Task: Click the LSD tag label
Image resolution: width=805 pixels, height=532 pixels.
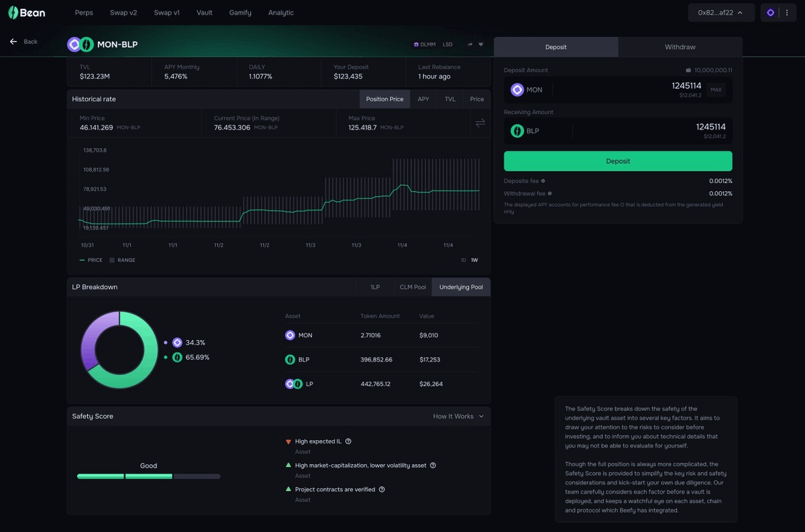Action: tap(448, 44)
